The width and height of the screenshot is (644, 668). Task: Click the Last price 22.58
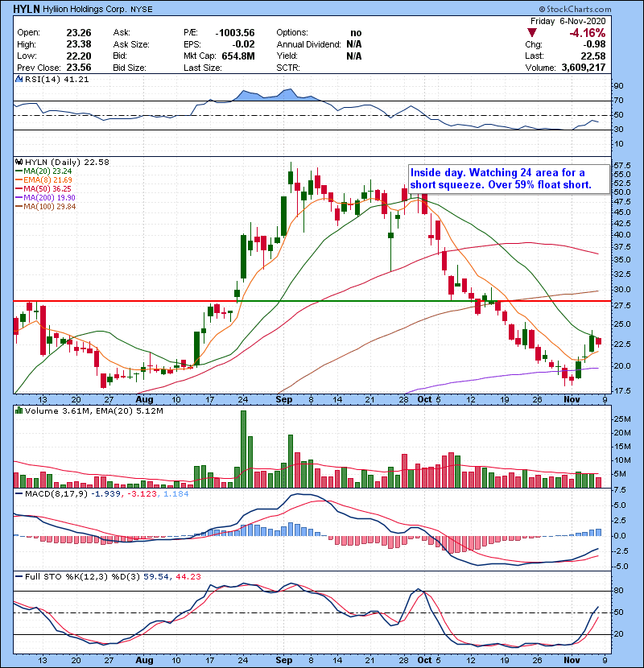[x=593, y=56]
